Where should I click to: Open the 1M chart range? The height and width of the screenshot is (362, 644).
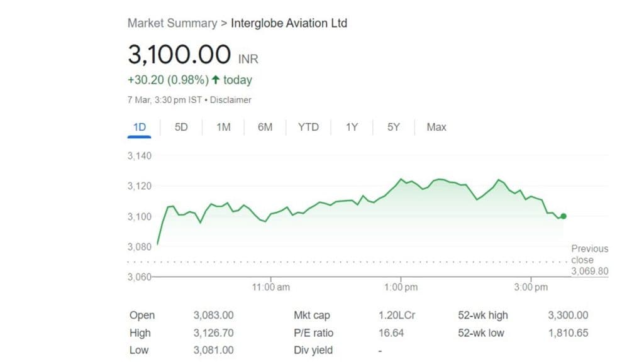[x=223, y=127]
